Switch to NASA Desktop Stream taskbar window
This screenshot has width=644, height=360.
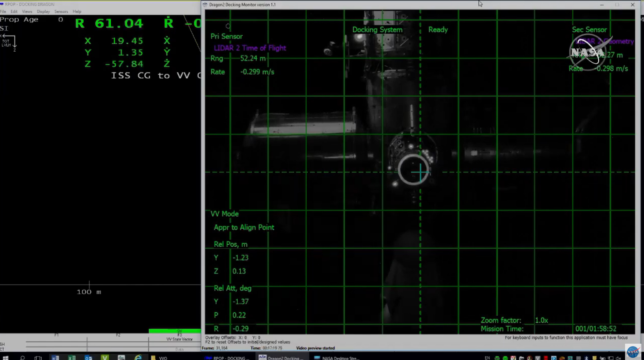coord(337,358)
